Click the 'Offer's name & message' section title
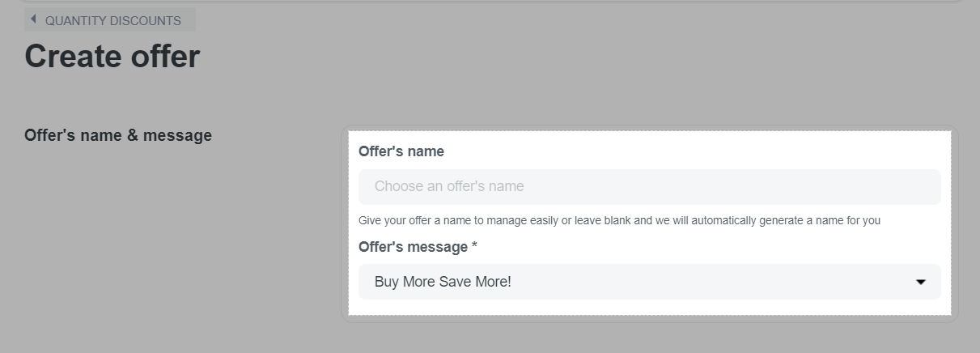Viewport: 980px width, 353px height. pos(118,135)
